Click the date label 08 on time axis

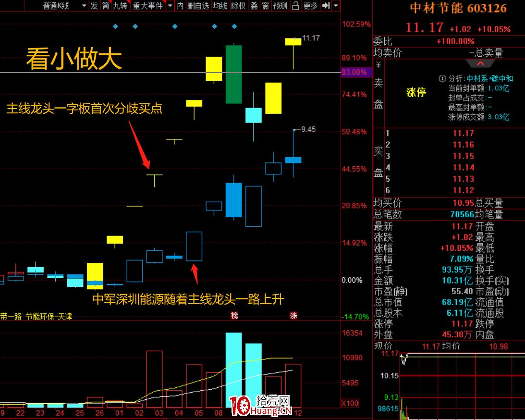coord(218,413)
